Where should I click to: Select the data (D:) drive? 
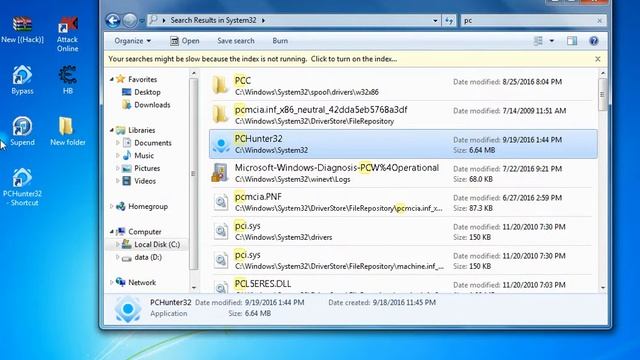point(148,257)
